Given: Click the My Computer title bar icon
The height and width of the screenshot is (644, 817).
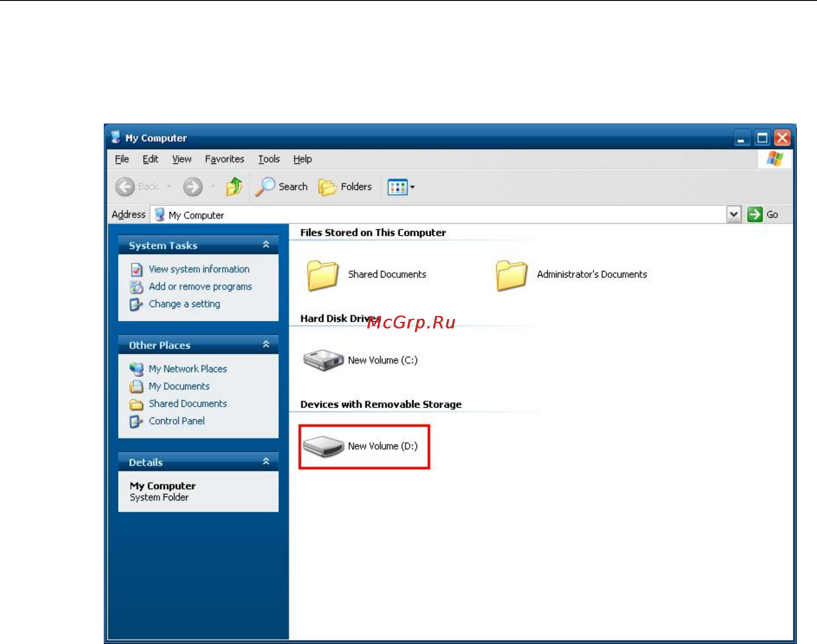Looking at the screenshot, I should pyautogui.click(x=116, y=137).
